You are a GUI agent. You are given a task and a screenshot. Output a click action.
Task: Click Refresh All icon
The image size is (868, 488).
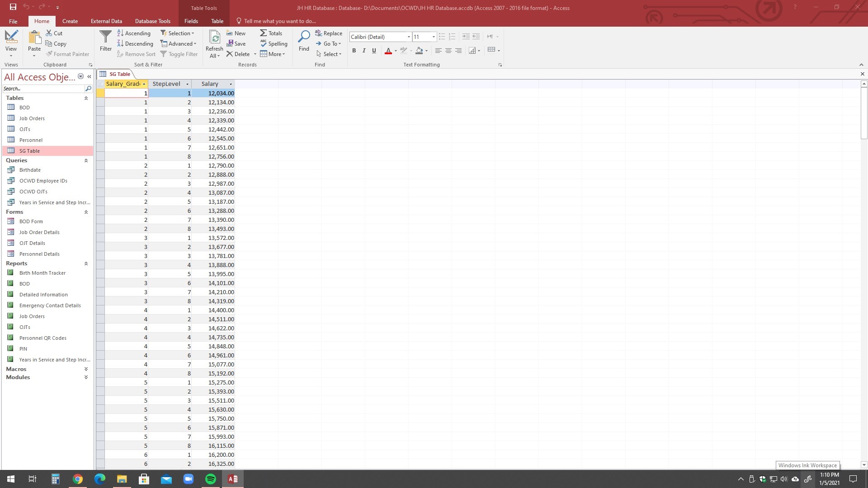[214, 38]
